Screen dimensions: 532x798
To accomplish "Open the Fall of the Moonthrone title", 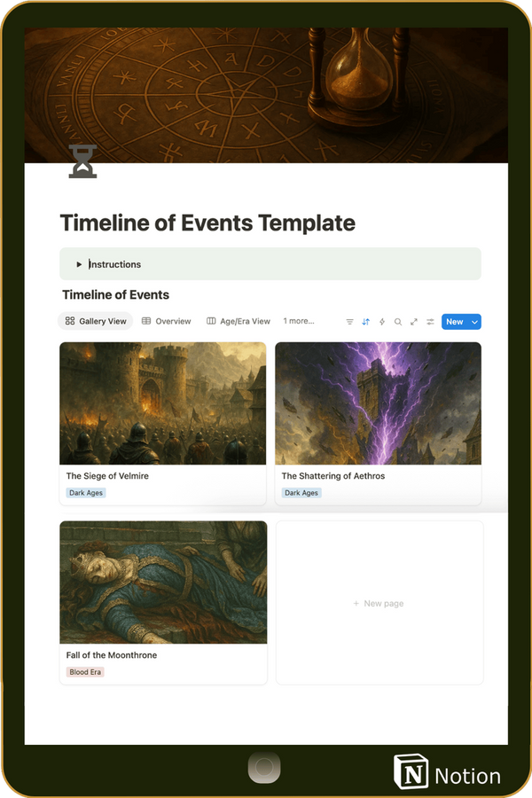I will click(112, 655).
